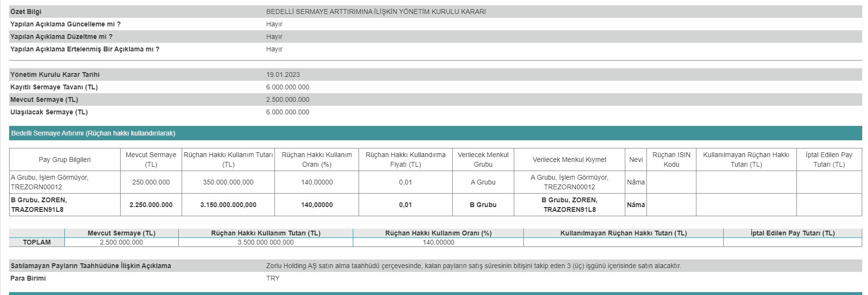Select the total amount 3.500.000.000,000
Screen dimensions: 868x295
point(265,242)
